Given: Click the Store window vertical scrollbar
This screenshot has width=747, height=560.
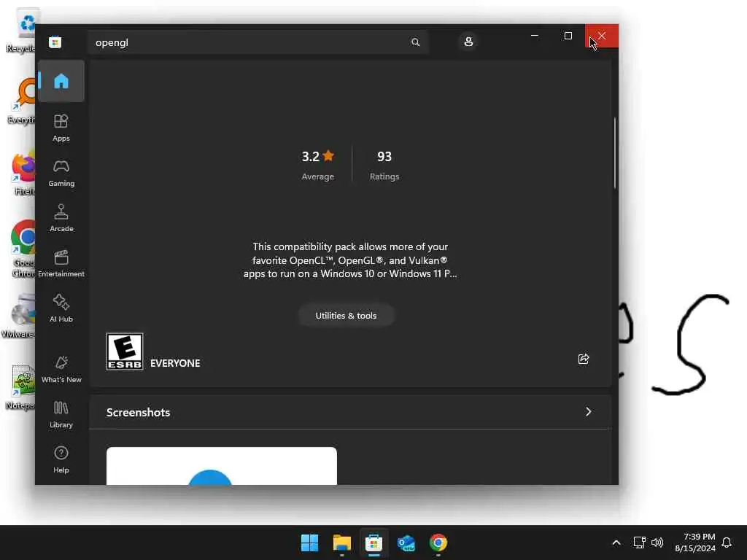Looking at the screenshot, I should coord(615,152).
